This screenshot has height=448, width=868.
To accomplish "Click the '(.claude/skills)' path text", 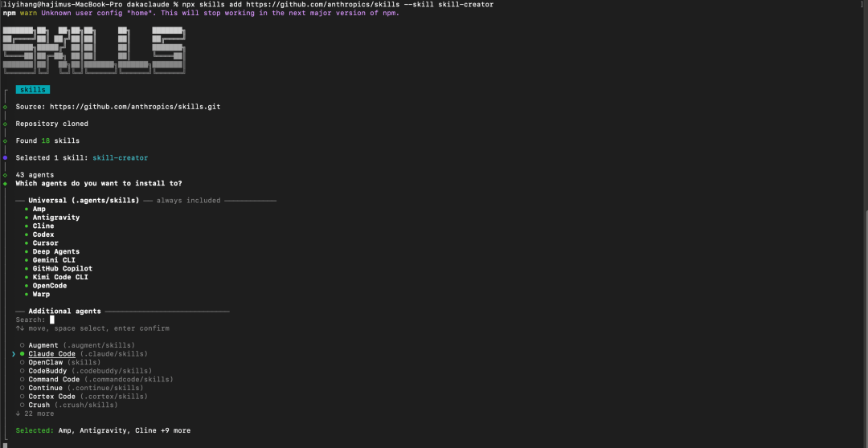I will [x=114, y=354].
